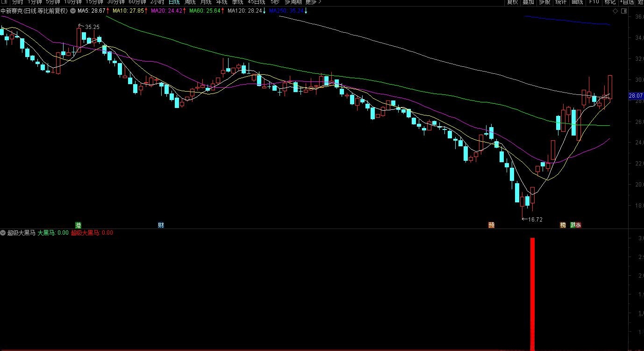Click the 复权 adjustment button
This screenshot has height=351, width=644.
[513, 2]
